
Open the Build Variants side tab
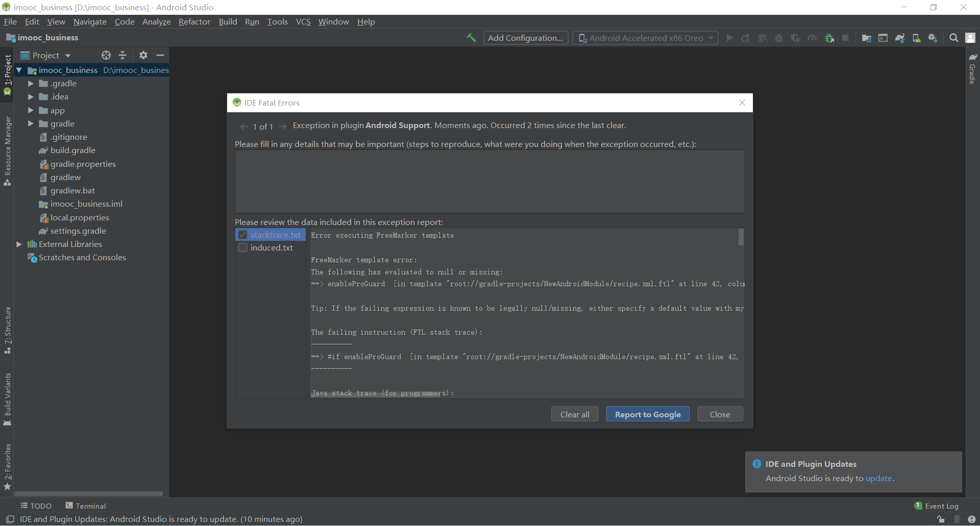pyautogui.click(x=7, y=399)
